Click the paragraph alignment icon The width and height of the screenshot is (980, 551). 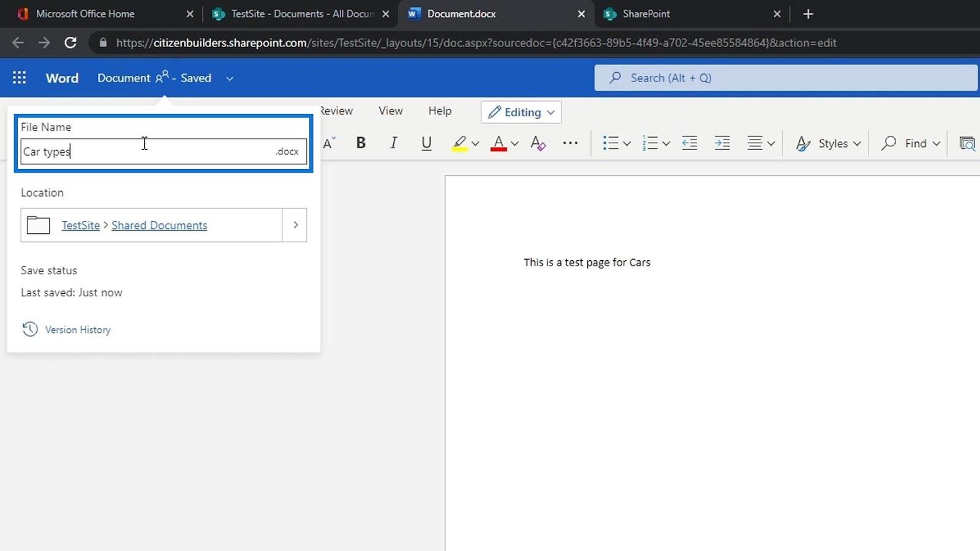755,143
